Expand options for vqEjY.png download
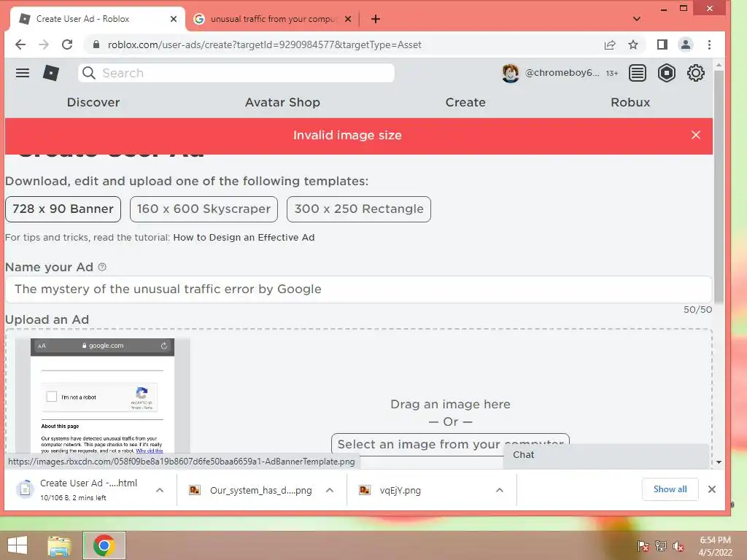The width and height of the screenshot is (747, 560). point(500,490)
